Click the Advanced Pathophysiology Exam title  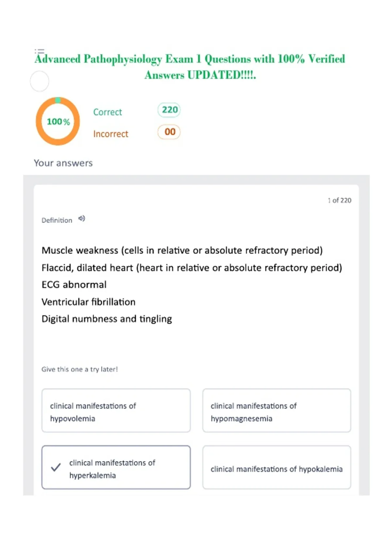(x=190, y=67)
